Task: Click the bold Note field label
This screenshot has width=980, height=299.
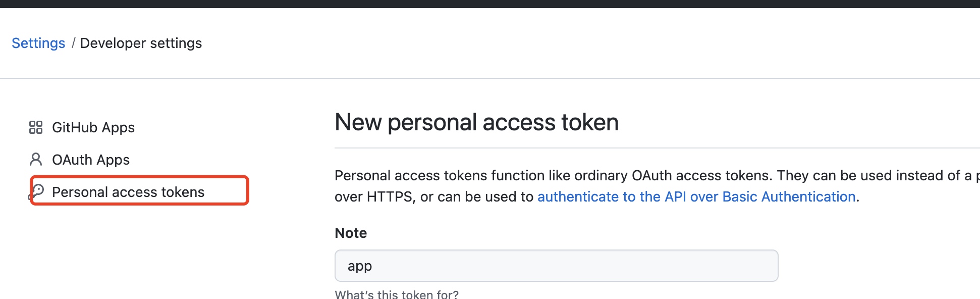Action: [351, 233]
